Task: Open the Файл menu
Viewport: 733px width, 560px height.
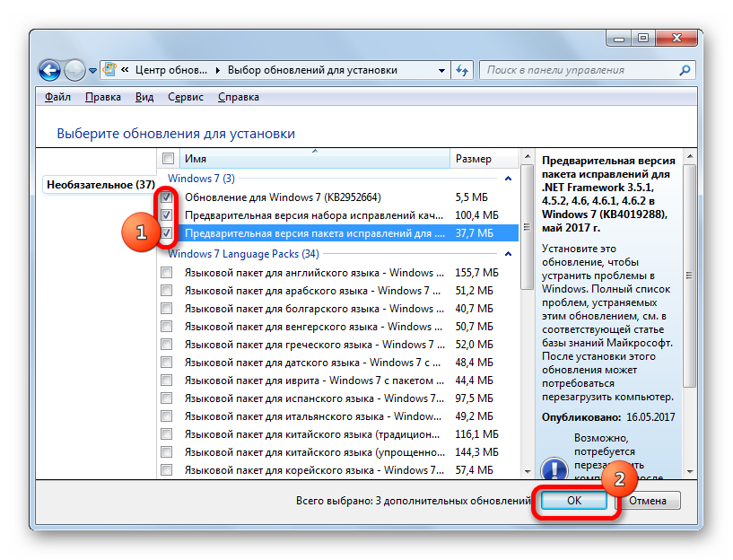Action: tap(57, 97)
